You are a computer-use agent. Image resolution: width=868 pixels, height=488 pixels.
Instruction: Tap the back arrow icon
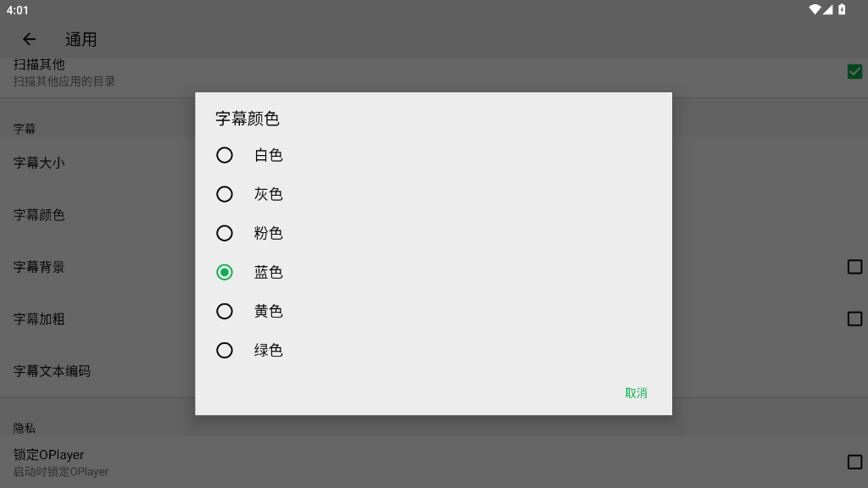tap(30, 39)
